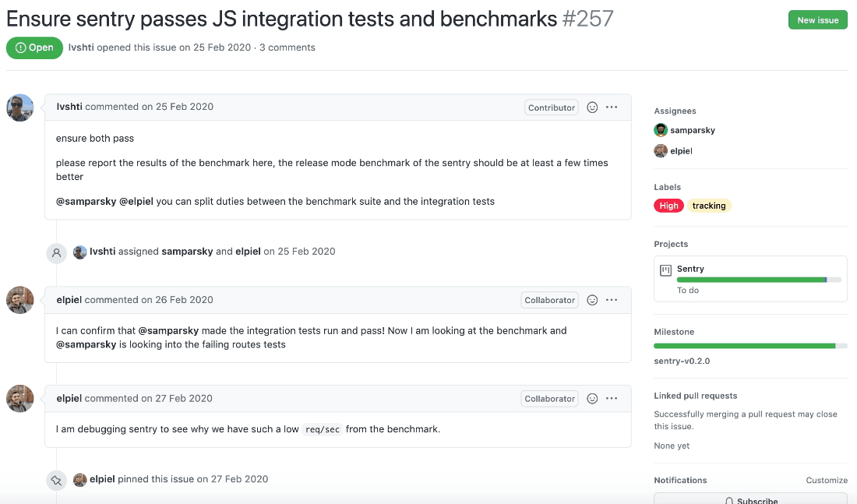This screenshot has height=504, width=857.
Task: Click @samparsky mention in lvshti's comment
Action: pos(86,201)
